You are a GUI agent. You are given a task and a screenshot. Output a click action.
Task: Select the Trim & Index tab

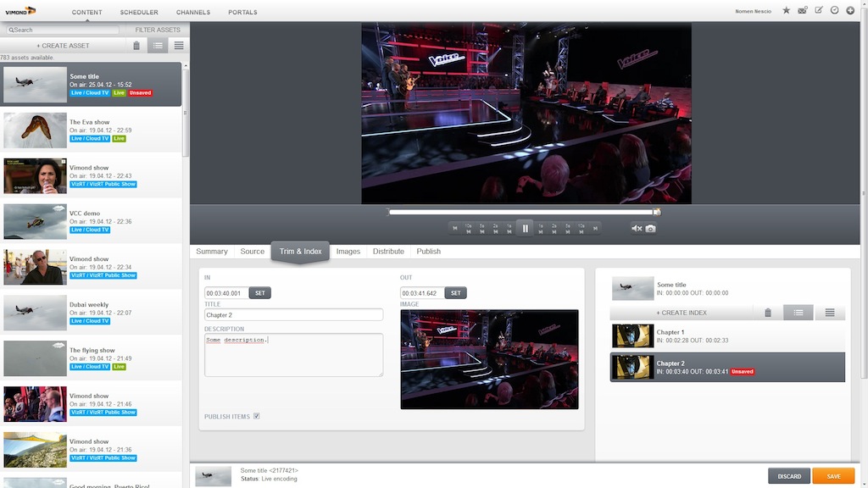click(x=300, y=251)
